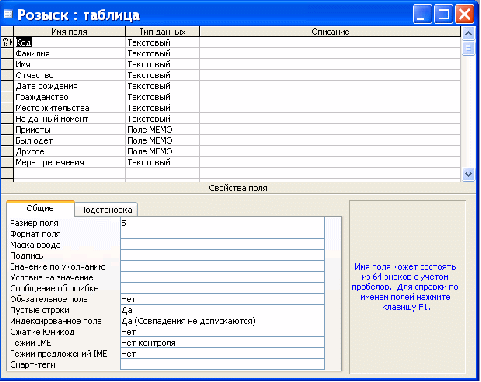Click the Сжатие Юникод value Нет

pyautogui.click(x=222, y=332)
